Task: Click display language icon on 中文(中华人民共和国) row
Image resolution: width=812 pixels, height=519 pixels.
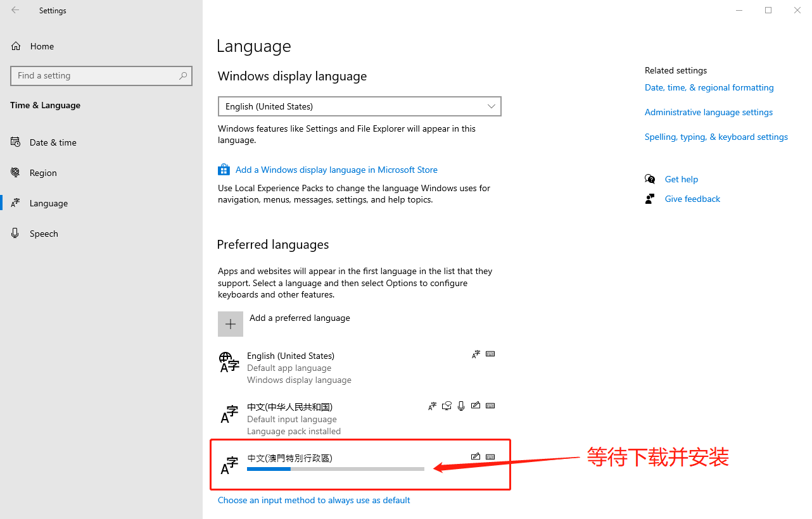Action: click(433, 406)
